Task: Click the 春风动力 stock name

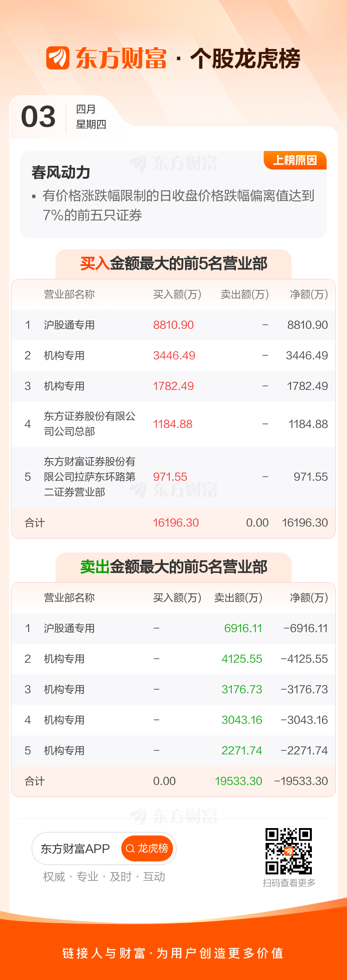Action: 61,173
